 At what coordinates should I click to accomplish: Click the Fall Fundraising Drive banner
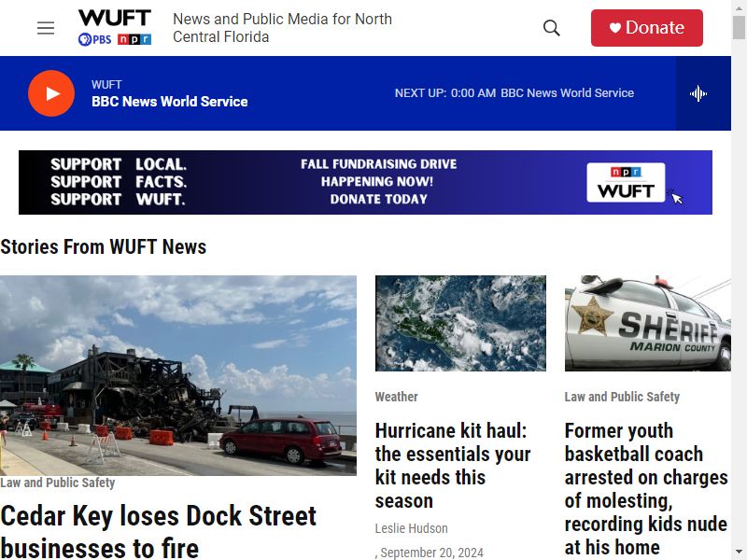365,182
